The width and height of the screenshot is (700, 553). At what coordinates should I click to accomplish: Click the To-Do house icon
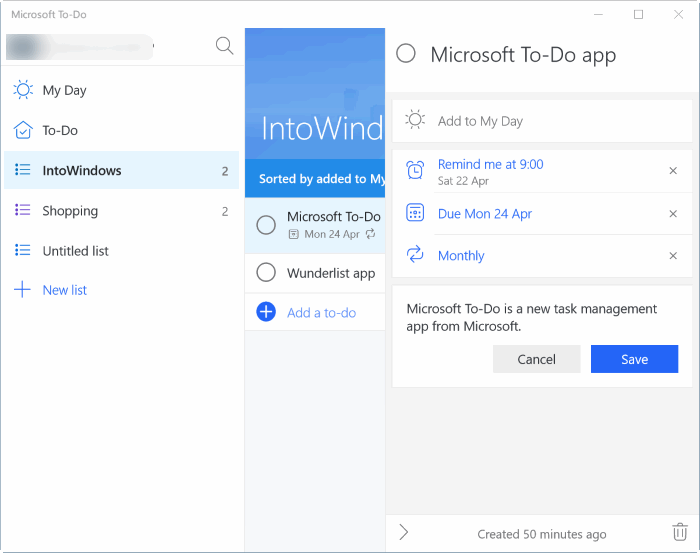pyautogui.click(x=23, y=130)
